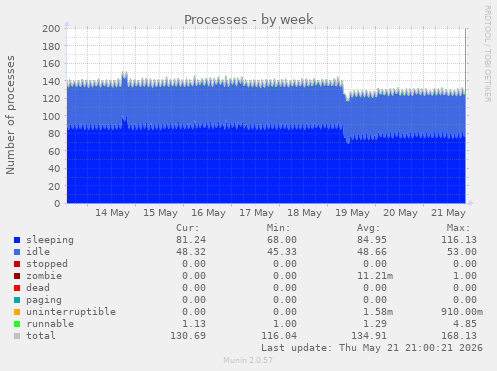The height and width of the screenshot is (371, 497).
Task: Click the '21 May' x-axis date label
Action: tap(448, 213)
